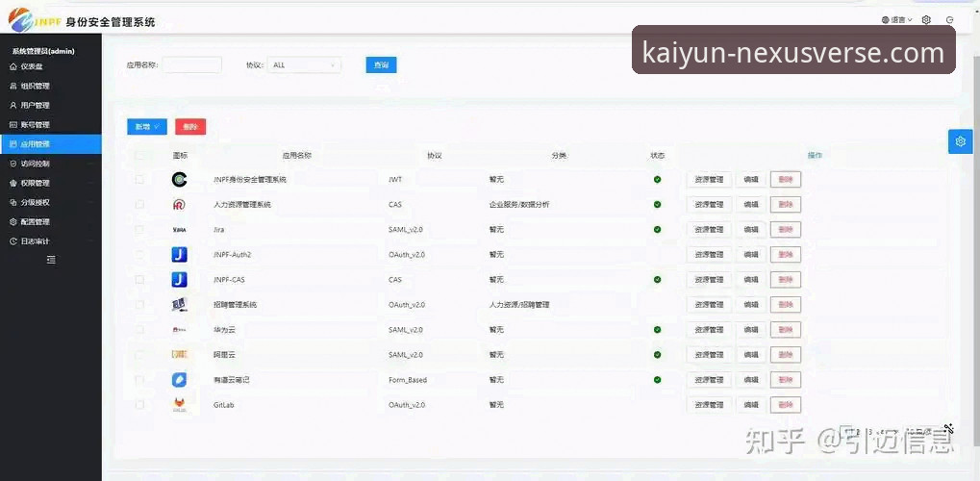Click the green status icon for 人力资源管理系统
Image resolution: width=980 pixels, height=481 pixels.
coord(658,205)
